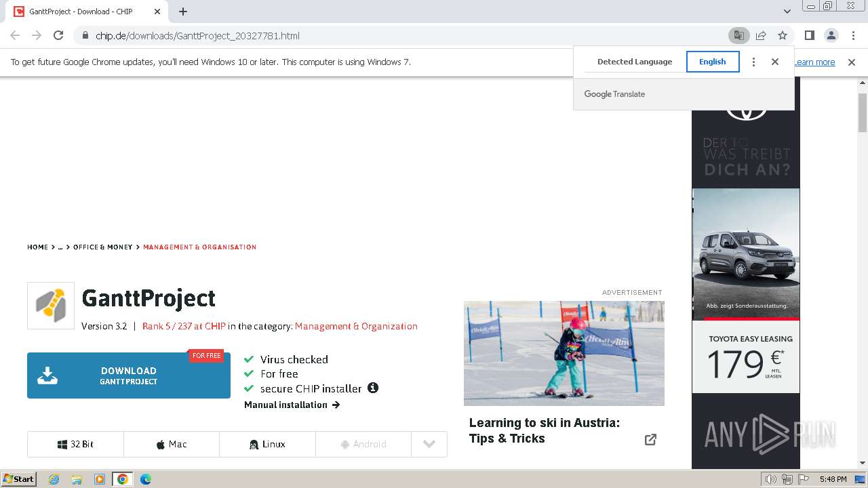This screenshot has width=868, height=488.
Task: Click the network tray icon
Action: [x=787, y=479]
